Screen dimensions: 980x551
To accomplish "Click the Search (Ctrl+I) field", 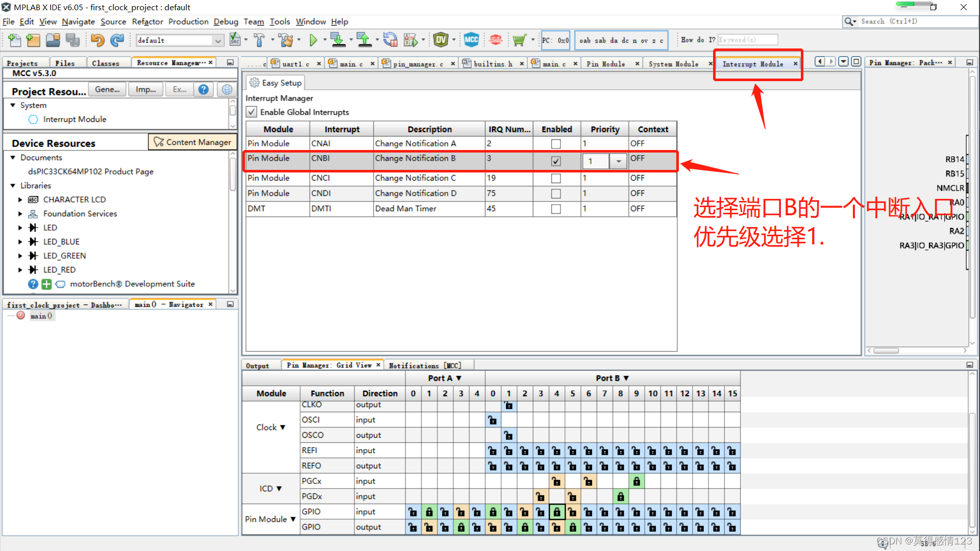I will (x=917, y=21).
